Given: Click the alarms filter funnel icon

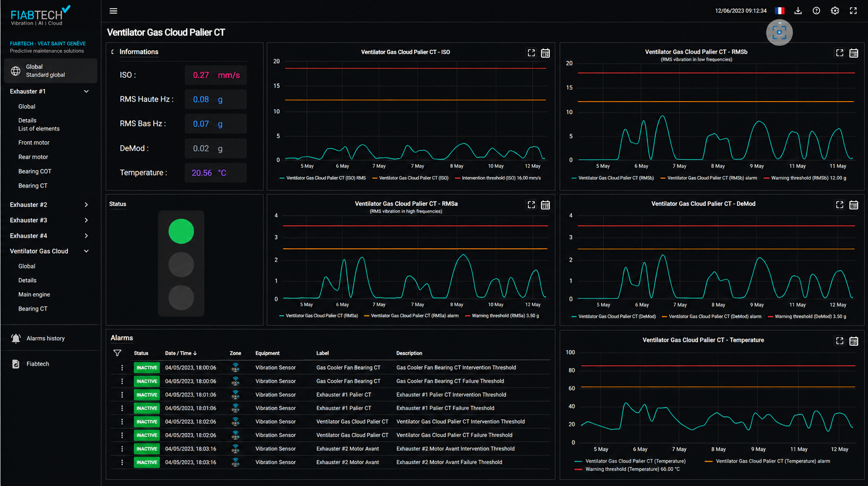Looking at the screenshot, I should click(117, 353).
